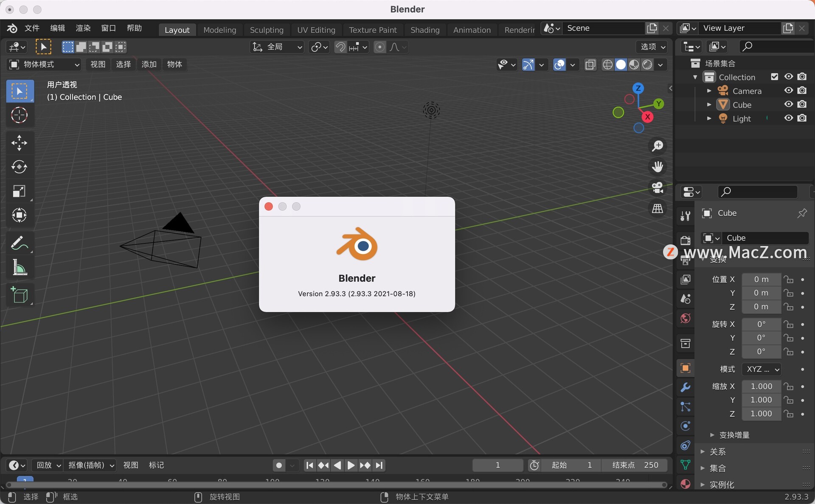Viewport: 815px width, 504px height.
Task: Select the Move tool
Action: pyautogui.click(x=20, y=143)
